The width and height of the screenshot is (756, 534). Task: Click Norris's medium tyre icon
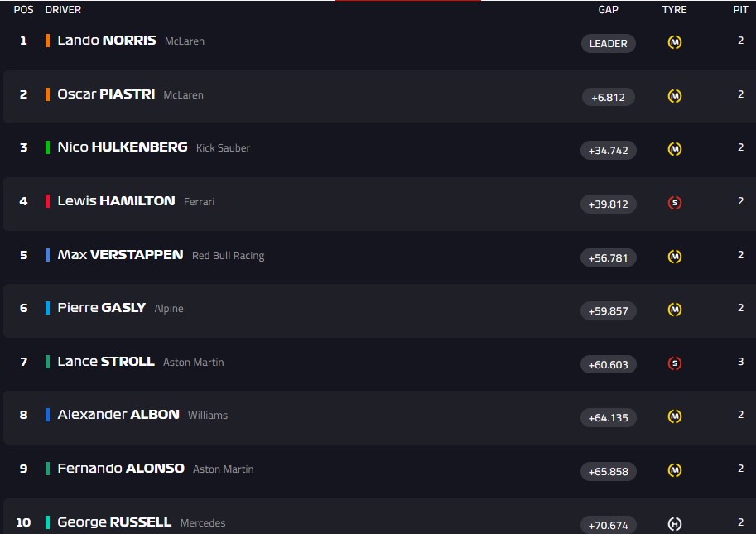point(675,43)
